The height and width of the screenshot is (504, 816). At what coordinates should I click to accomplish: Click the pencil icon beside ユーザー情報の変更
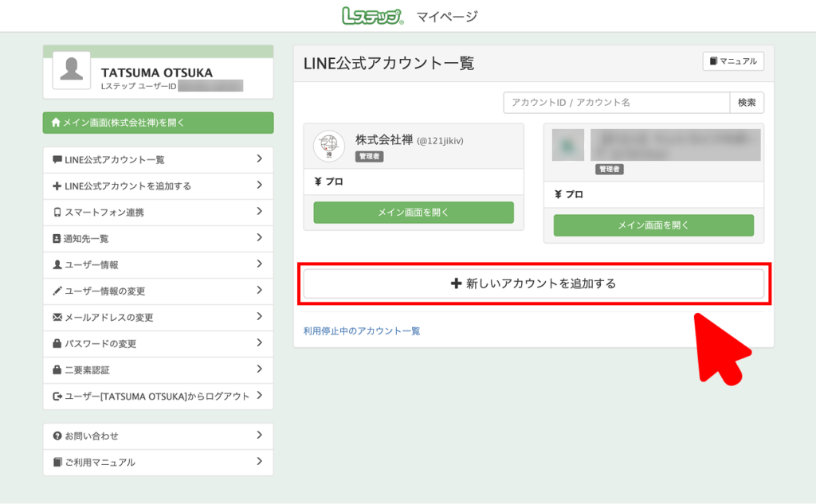[57, 291]
